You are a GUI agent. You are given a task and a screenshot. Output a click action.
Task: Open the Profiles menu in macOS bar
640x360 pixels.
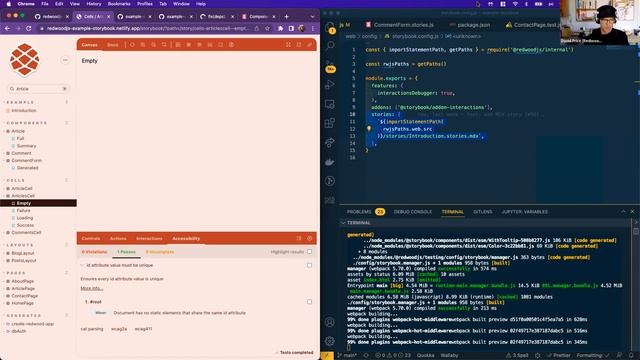pyautogui.click(x=144, y=4)
